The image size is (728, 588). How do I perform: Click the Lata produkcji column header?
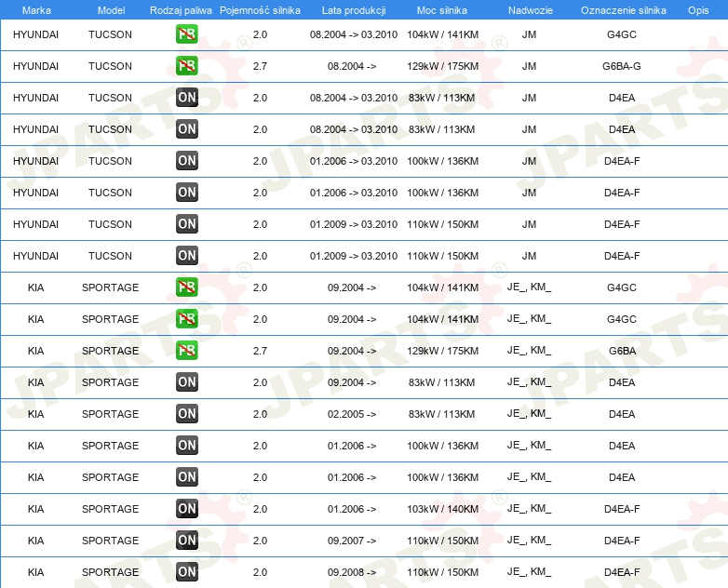[x=354, y=10]
